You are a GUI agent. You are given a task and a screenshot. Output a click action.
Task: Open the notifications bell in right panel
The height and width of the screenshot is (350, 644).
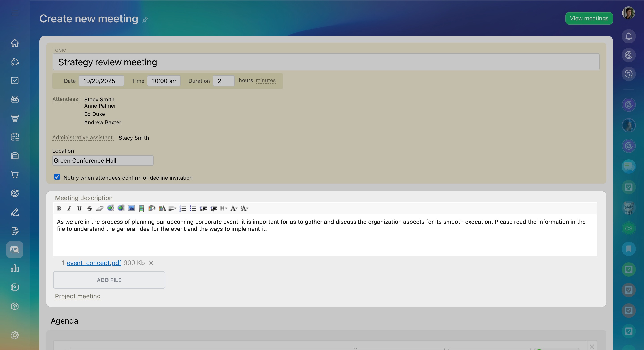click(x=629, y=36)
